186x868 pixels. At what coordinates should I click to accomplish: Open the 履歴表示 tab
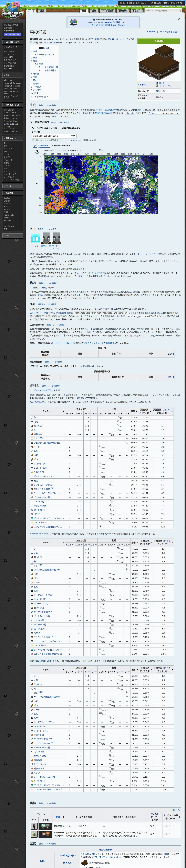123,11
